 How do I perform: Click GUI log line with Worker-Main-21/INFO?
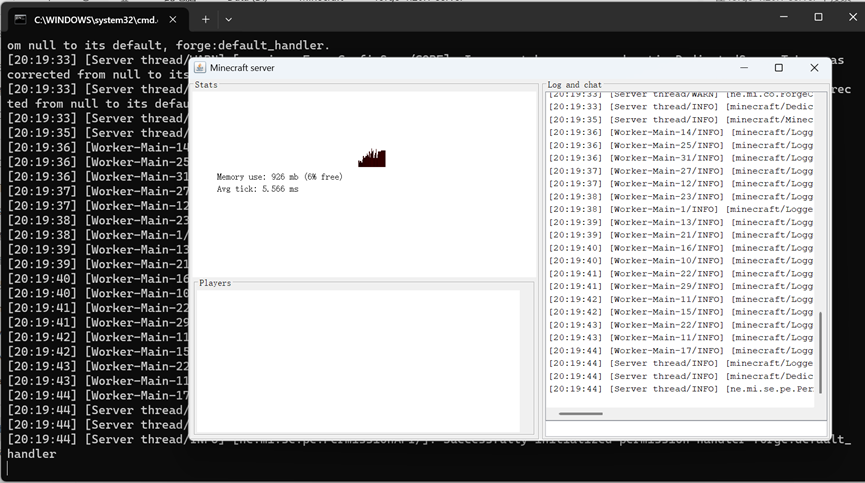tap(681, 235)
